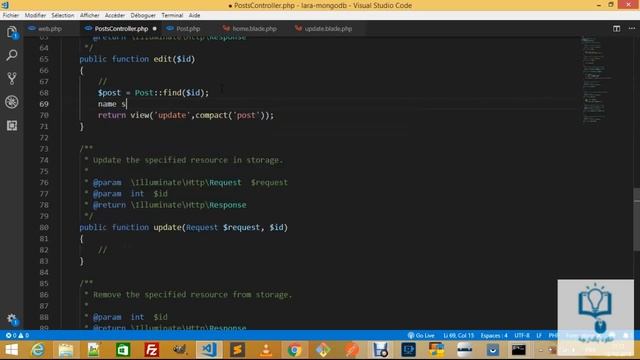Click the Visual Studio Code taskbar icon
The height and width of the screenshot is (360, 640).
click(x=209, y=350)
